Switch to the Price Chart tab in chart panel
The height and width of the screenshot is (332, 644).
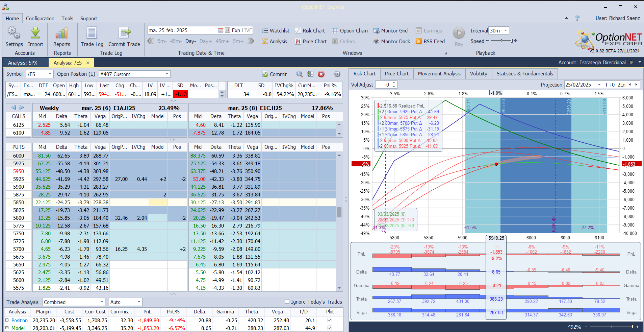[x=396, y=74]
